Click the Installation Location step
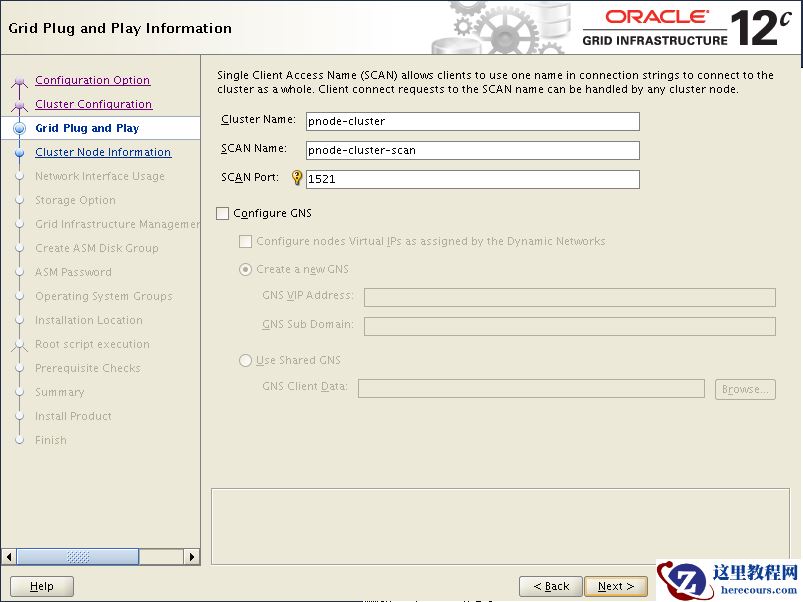Screen dimensions: 803x602 [x=89, y=320]
